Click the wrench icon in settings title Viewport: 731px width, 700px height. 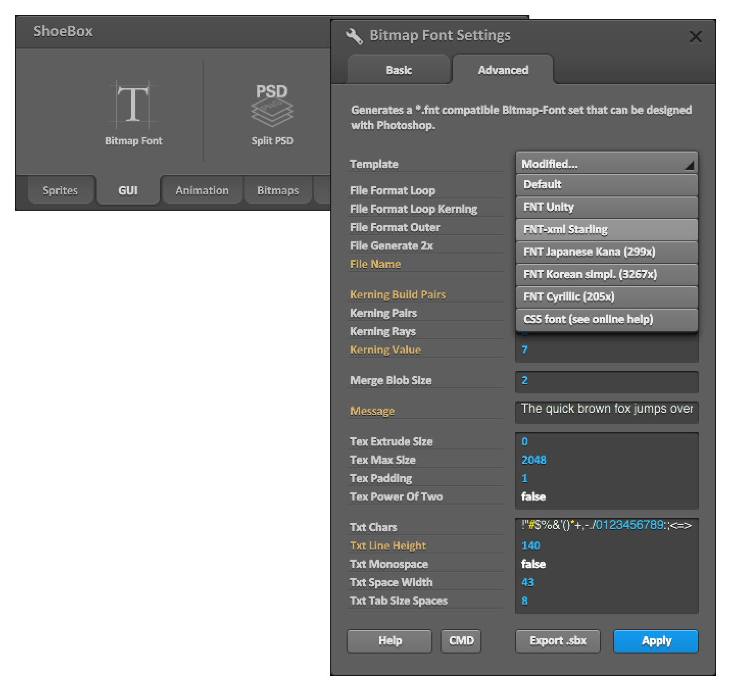(x=354, y=36)
